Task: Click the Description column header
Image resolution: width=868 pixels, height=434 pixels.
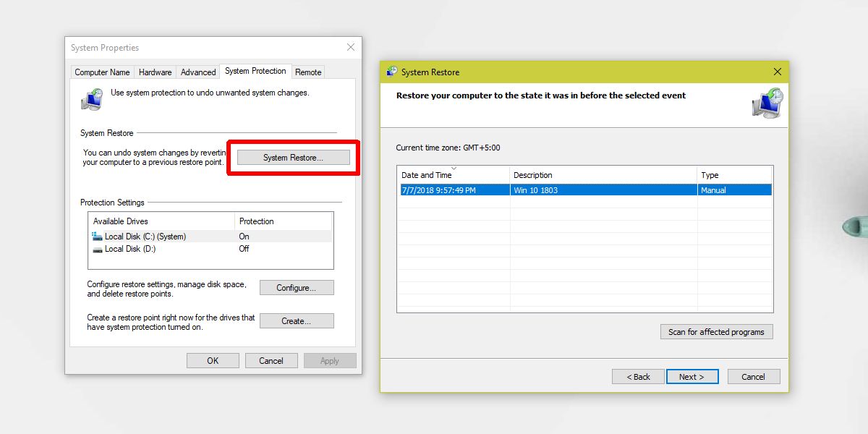Action: pyautogui.click(x=604, y=174)
